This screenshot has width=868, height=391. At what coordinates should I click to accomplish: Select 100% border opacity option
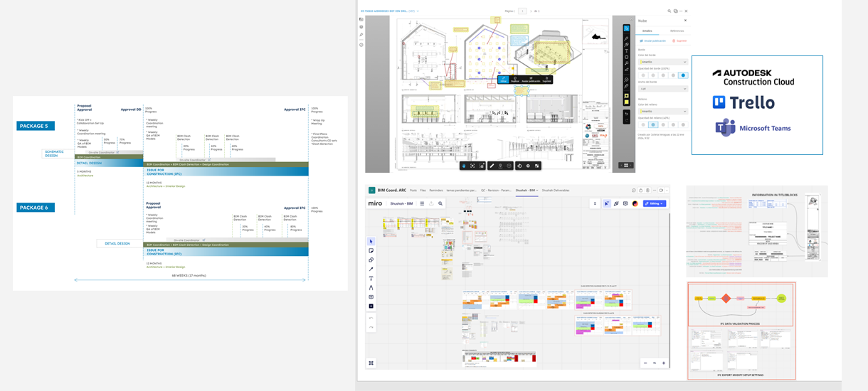(683, 75)
